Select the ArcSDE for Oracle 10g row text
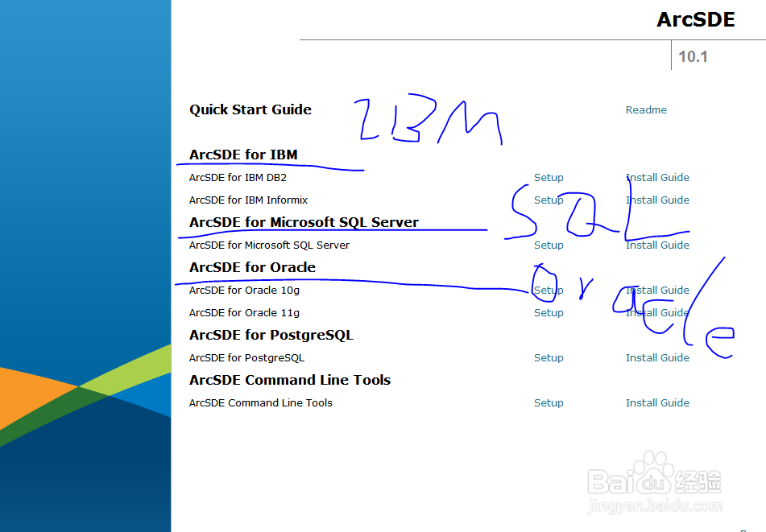The width and height of the screenshot is (766, 532). tap(244, 291)
